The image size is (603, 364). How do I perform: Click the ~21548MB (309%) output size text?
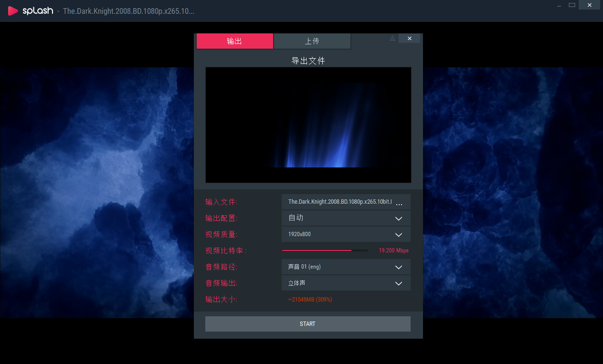(310, 300)
